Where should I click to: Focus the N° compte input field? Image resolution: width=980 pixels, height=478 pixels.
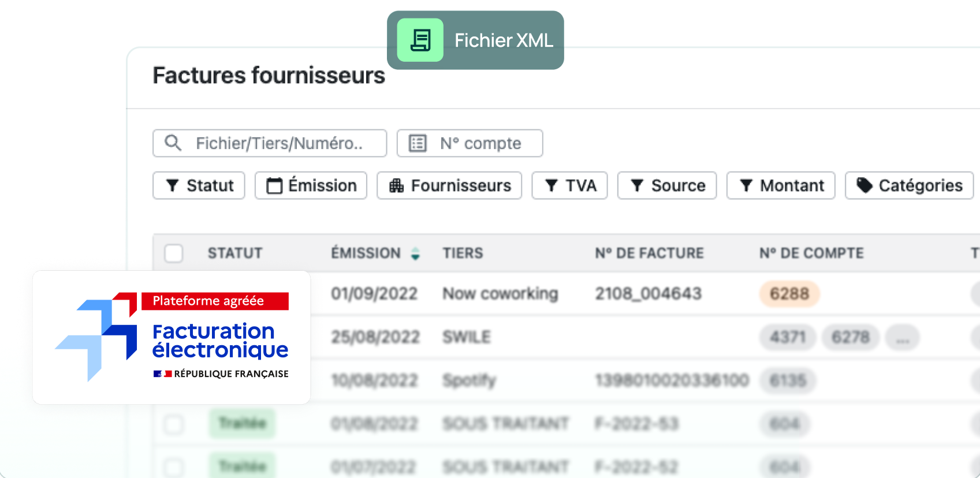469,143
